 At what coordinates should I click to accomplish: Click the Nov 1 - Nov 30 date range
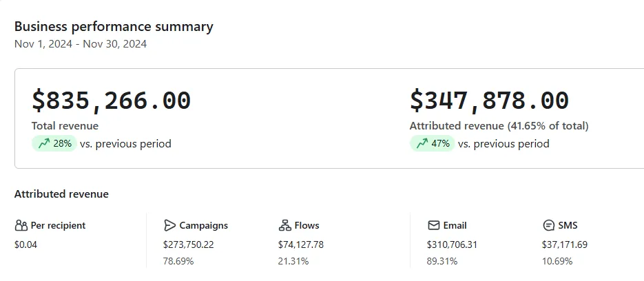81,44
